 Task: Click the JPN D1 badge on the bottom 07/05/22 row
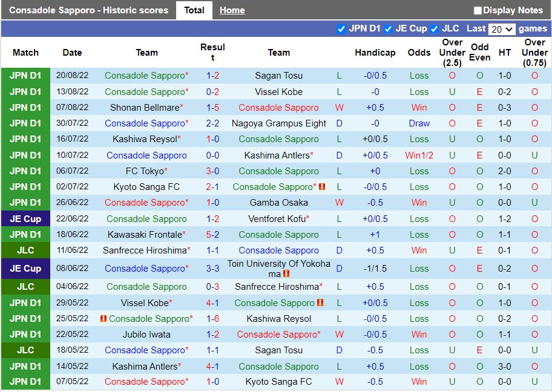[25, 382]
